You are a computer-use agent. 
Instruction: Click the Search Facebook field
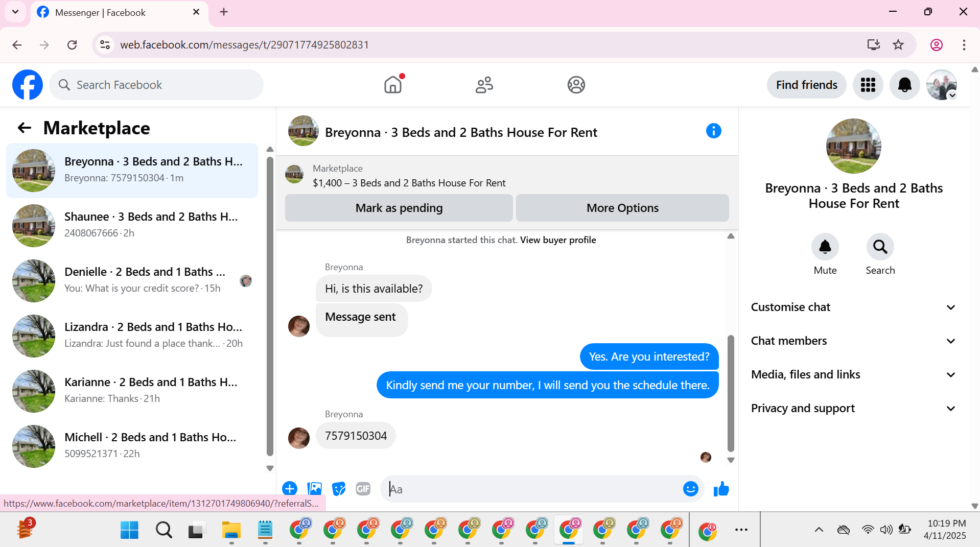point(156,85)
